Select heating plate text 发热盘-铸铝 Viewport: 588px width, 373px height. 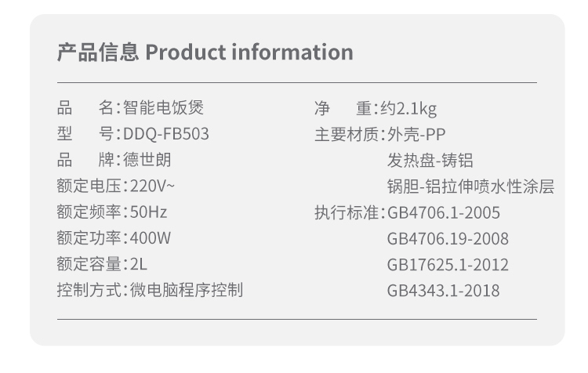click(x=430, y=161)
